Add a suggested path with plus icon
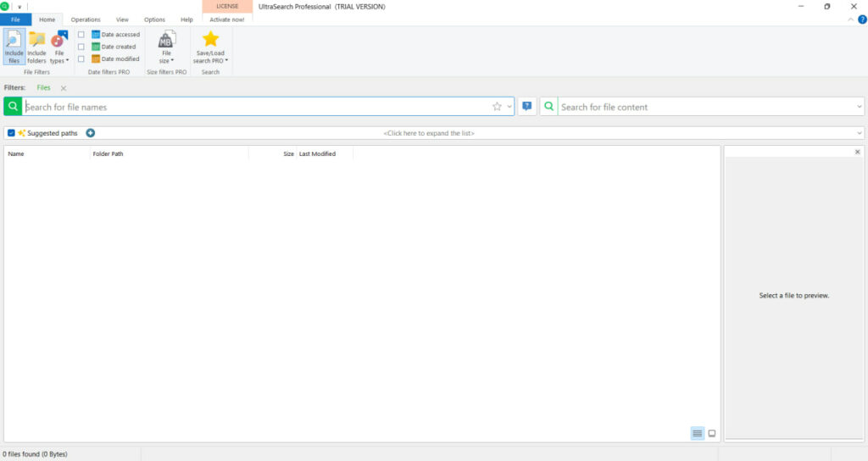868x461 pixels. pos(90,133)
